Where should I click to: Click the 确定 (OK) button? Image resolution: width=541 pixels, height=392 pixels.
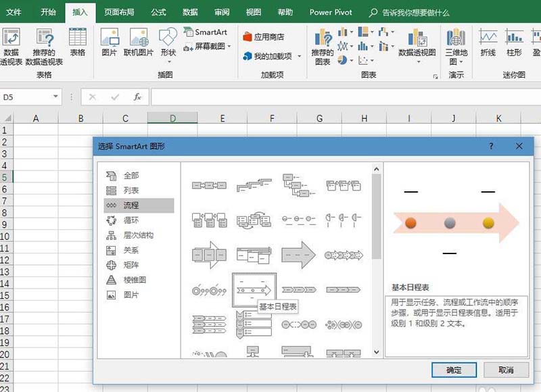(x=454, y=370)
